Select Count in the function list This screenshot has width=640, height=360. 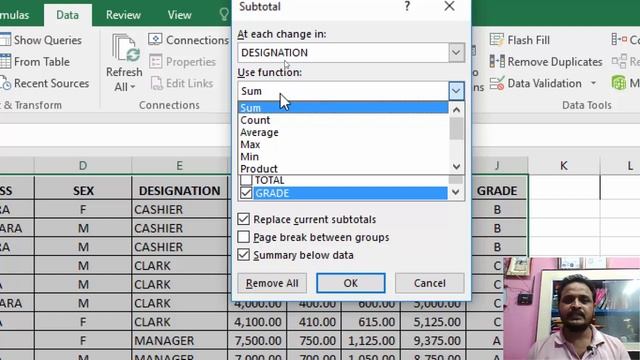click(x=343, y=120)
